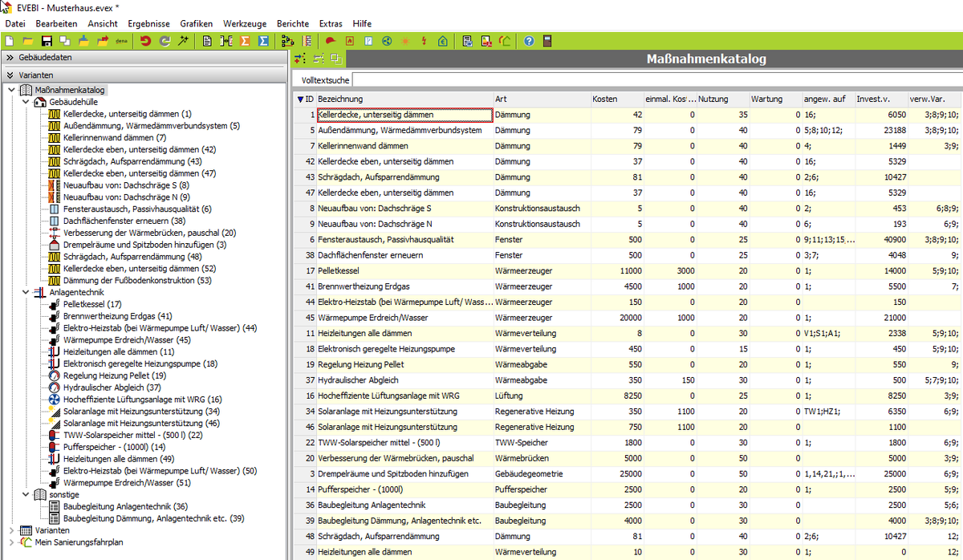Open the Werkzeuge menu

click(x=245, y=24)
